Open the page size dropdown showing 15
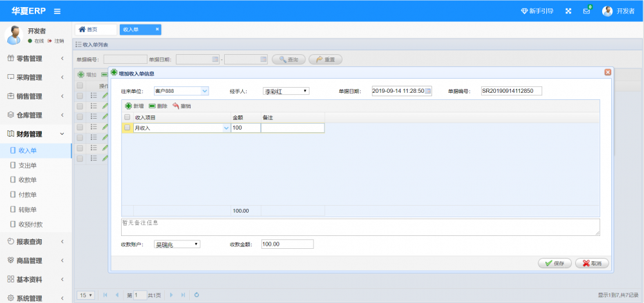 (86, 295)
